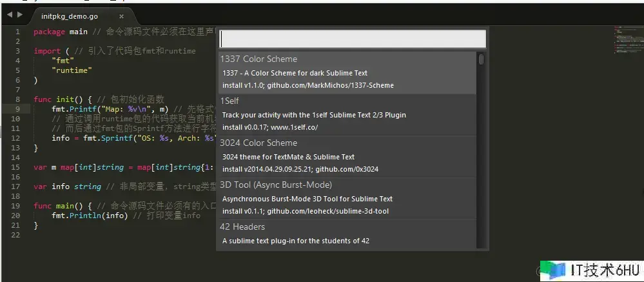Click fmt.Println(info) on line 20
Screen dimensions: 644x282
tap(90, 216)
